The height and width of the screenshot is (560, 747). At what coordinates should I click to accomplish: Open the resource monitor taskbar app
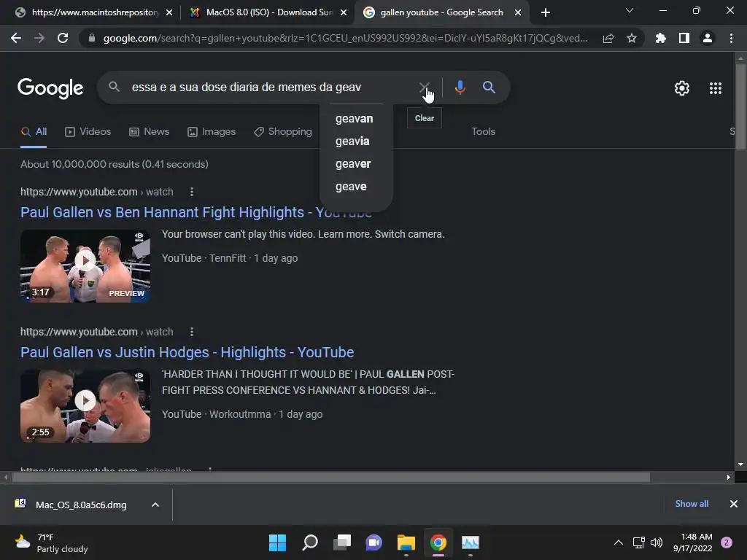pos(471,542)
